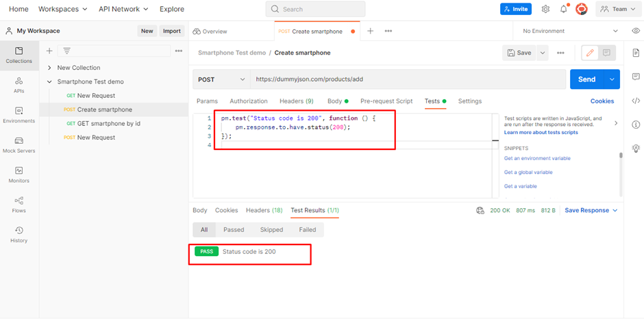Insert Get an environment variable snippet
644x319 pixels.
pyautogui.click(x=537, y=158)
